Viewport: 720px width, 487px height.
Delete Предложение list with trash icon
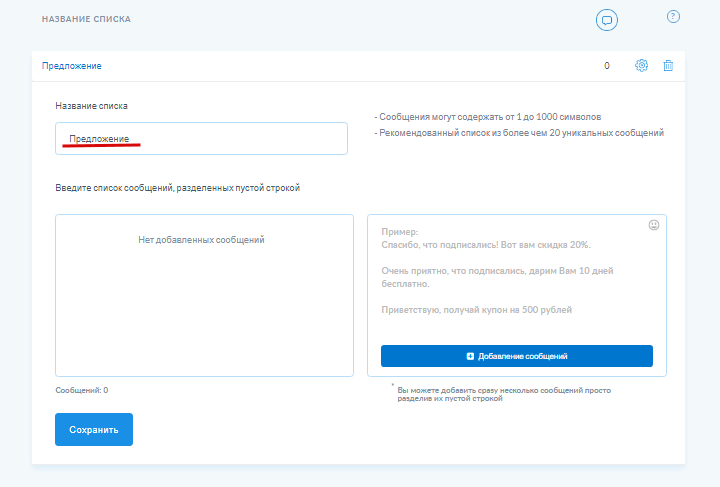pos(668,66)
